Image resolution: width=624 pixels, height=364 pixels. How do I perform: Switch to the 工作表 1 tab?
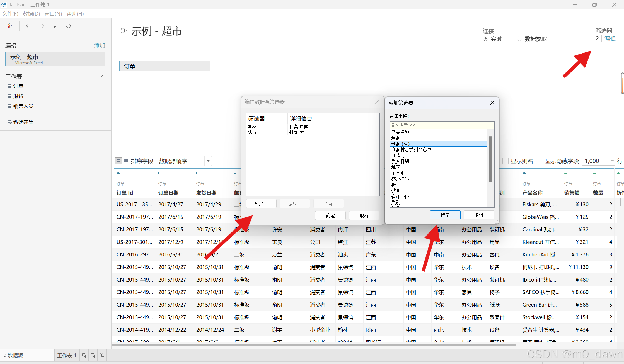[x=67, y=355]
